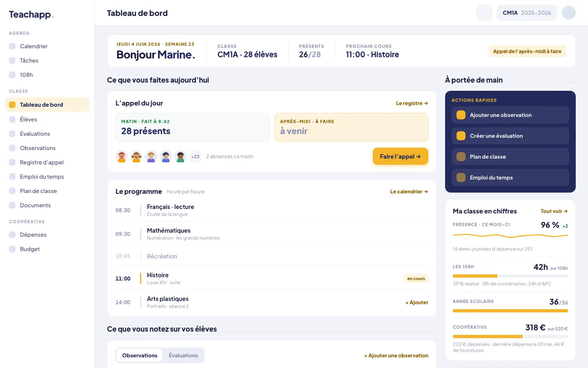The height and width of the screenshot is (368, 588).
Task: Select the 08:30 Français · lecture row
Action: click(272, 210)
